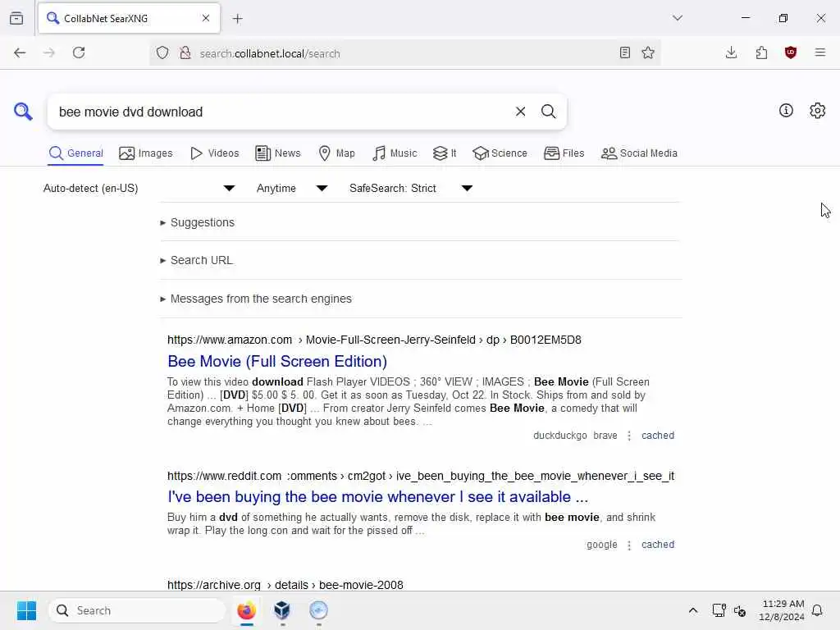Image resolution: width=840 pixels, height=630 pixels.
Task: Switch to the IT tab
Action: coord(445,153)
